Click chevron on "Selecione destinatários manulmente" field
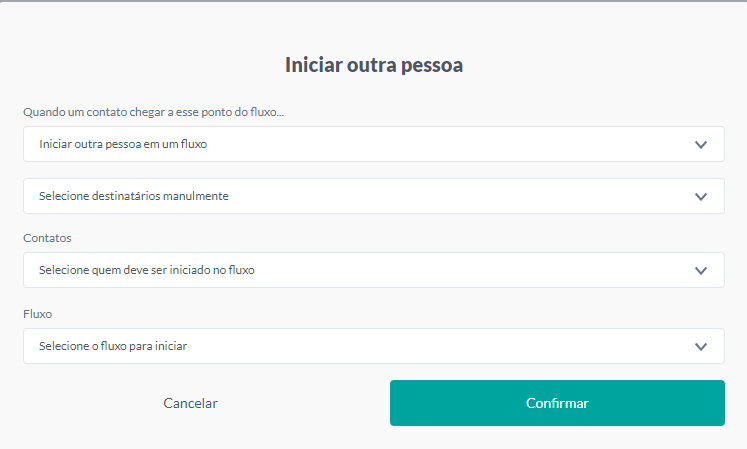Image resolution: width=747 pixels, height=449 pixels. [701, 196]
